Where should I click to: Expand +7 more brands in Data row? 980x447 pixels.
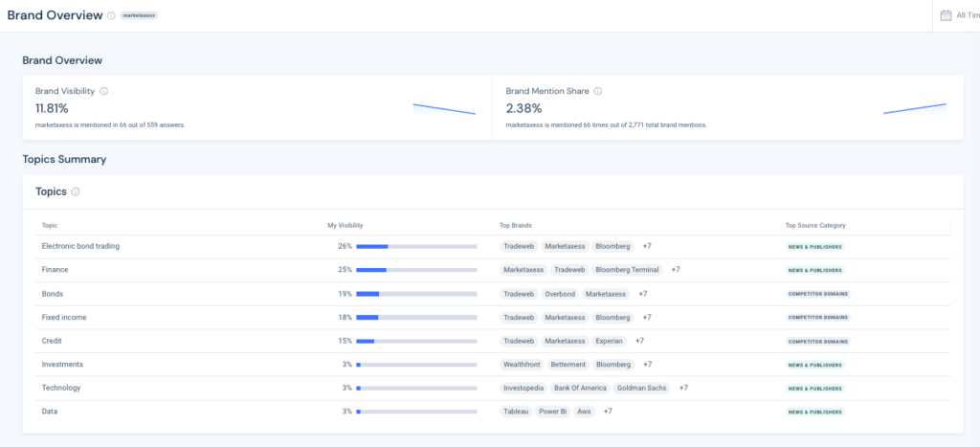pos(608,412)
